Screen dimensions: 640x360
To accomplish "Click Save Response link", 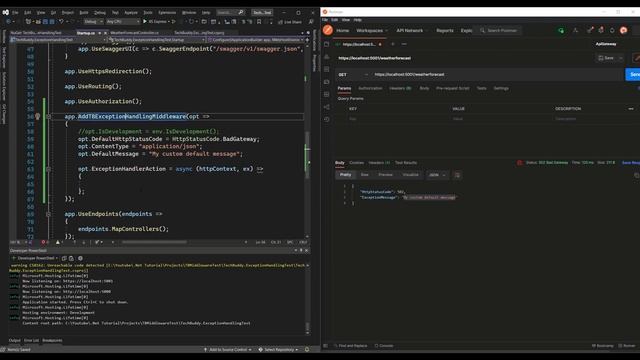I will coord(631,162).
